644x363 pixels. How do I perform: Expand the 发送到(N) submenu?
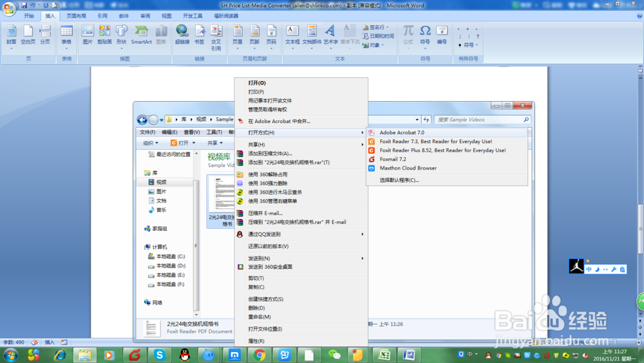pyautogui.click(x=301, y=259)
